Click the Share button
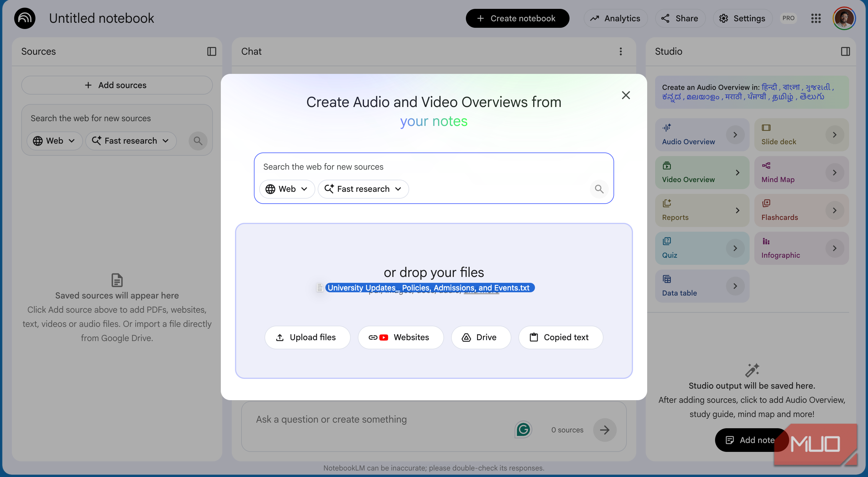The image size is (868, 477). (x=680, y=18)
